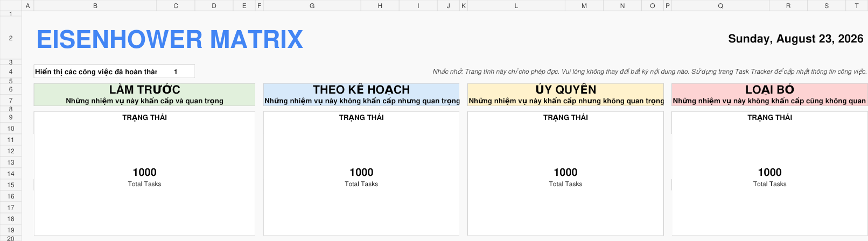868x241 pixels.
Task: Select column M header
Action: [x=584, y=5]
